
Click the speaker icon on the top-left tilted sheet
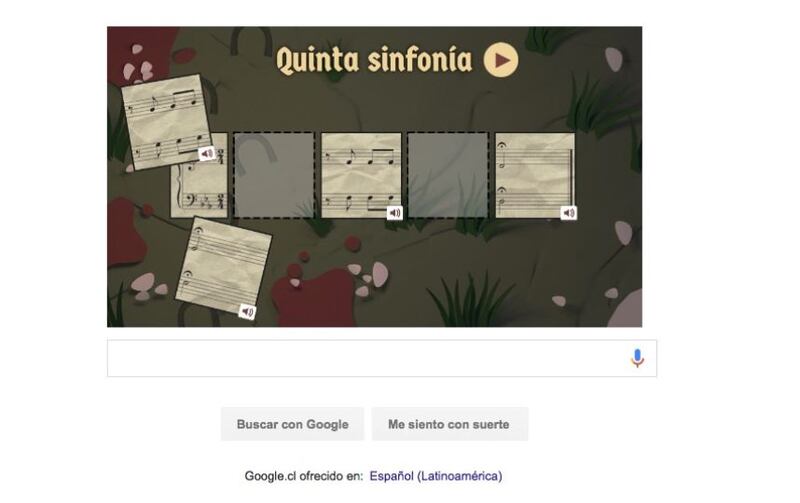click(207, 153)
